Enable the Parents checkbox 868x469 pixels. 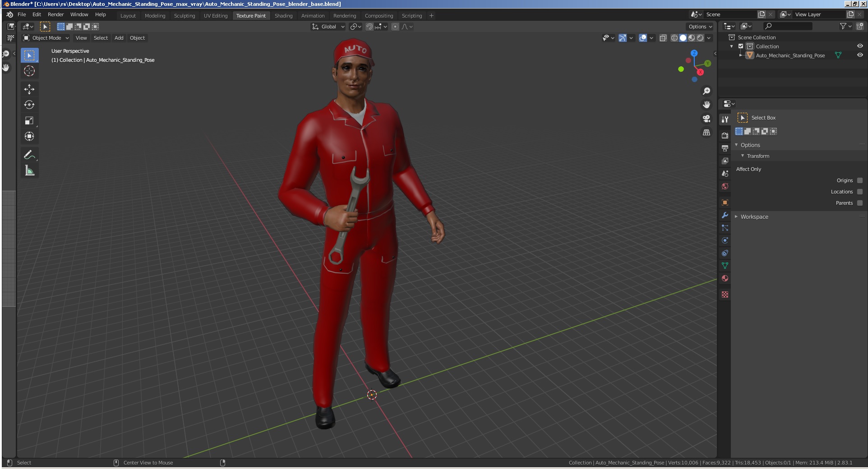(x=860, y=203)
